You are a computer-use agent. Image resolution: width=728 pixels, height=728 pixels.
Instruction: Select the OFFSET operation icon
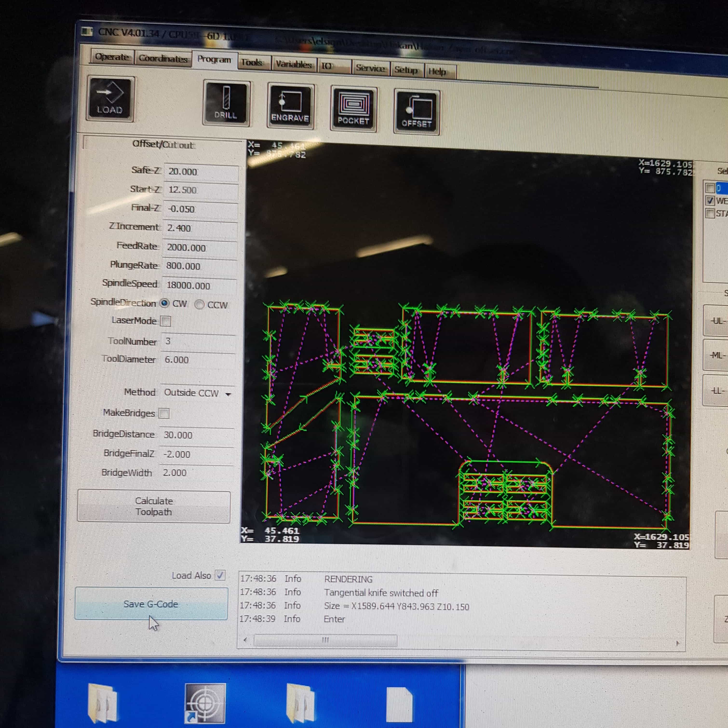(x=416, y=112)
